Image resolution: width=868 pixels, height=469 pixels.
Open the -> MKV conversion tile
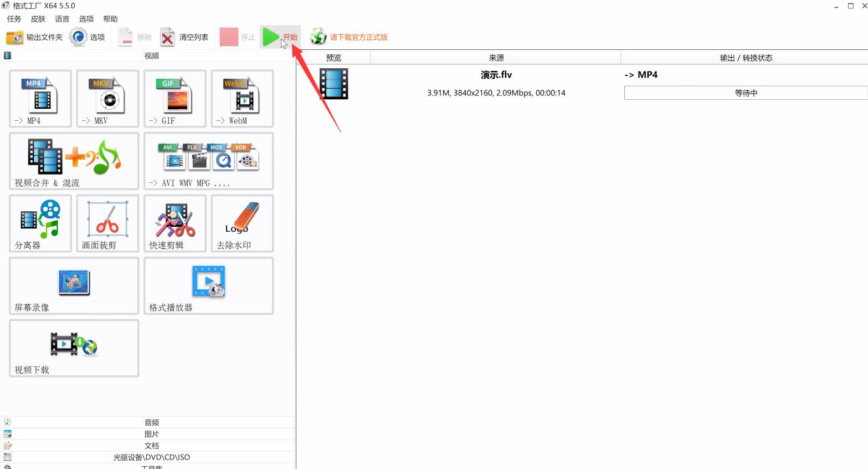coord(107,99)
